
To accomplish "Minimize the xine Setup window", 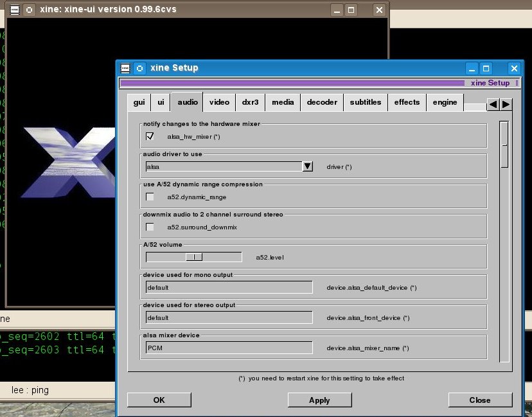I will (472, 69).
